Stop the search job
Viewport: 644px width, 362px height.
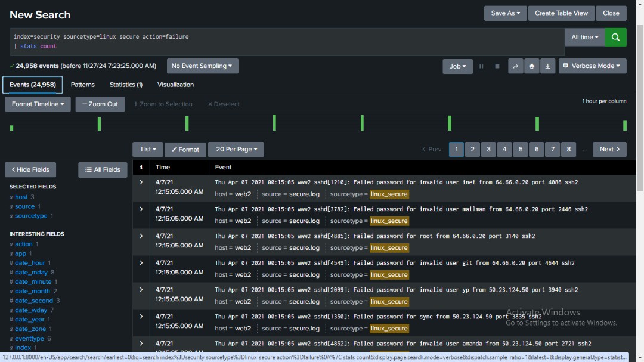(497, 66)
